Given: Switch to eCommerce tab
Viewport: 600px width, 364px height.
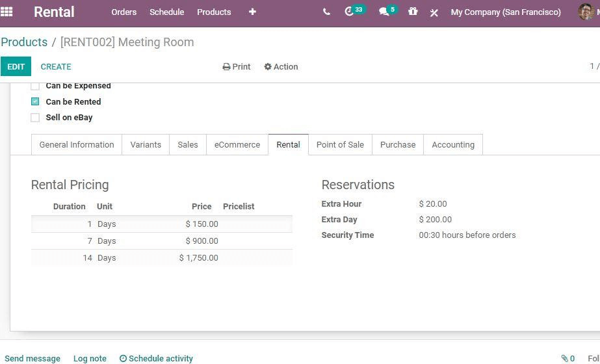Looking at the screenshot, I should coord(237,145).
